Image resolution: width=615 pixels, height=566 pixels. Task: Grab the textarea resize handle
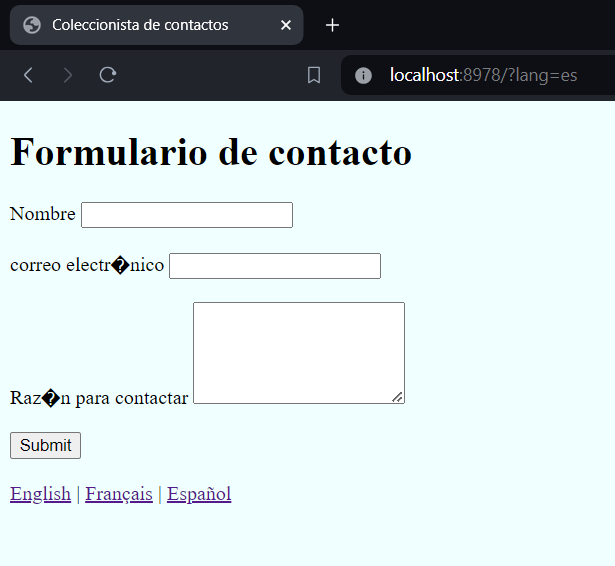[x=397, y=397]
